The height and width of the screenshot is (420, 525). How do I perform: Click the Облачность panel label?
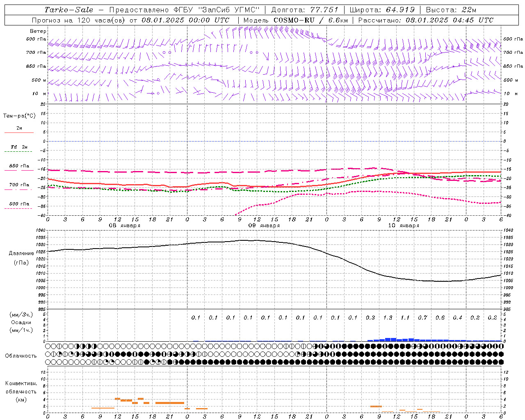(21, 356)
